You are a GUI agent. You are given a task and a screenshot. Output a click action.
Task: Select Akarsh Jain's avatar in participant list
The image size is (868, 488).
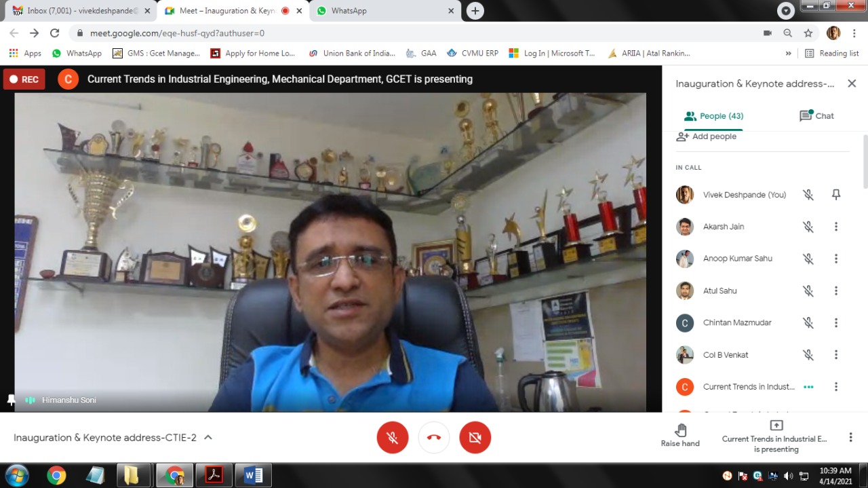point(685,227)
